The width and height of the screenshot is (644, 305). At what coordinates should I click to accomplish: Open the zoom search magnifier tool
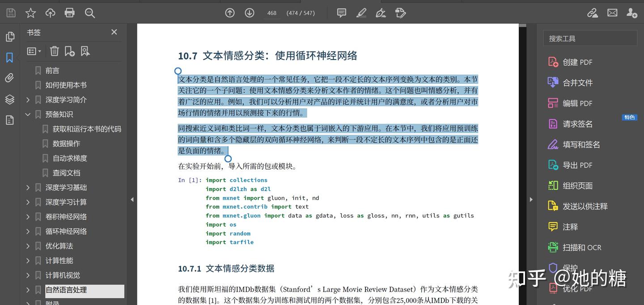click(x=89, y=13)
